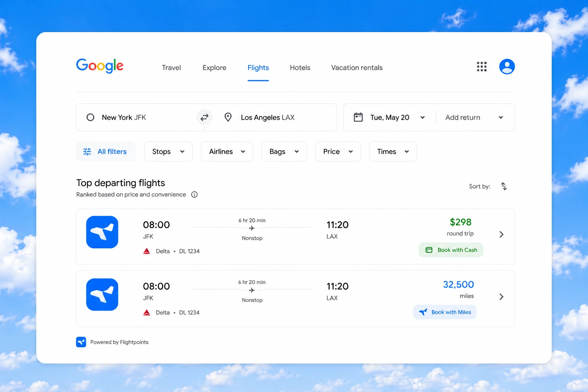
Task: Click the New York JFK origin field
Action: point(140,118)
